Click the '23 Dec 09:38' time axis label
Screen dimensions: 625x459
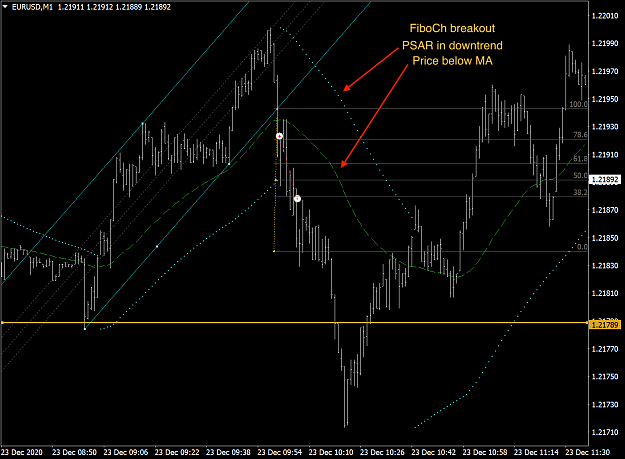(228, 452)
